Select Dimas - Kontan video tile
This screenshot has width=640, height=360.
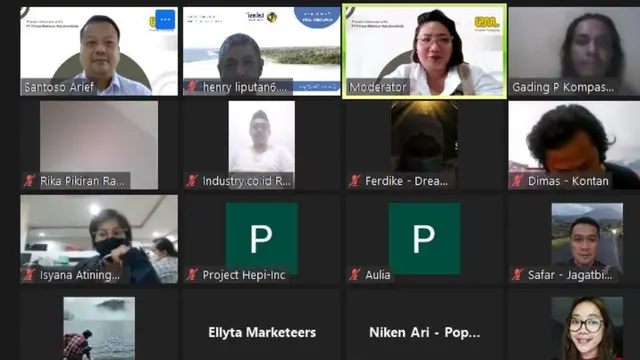[x=574, y=145]
